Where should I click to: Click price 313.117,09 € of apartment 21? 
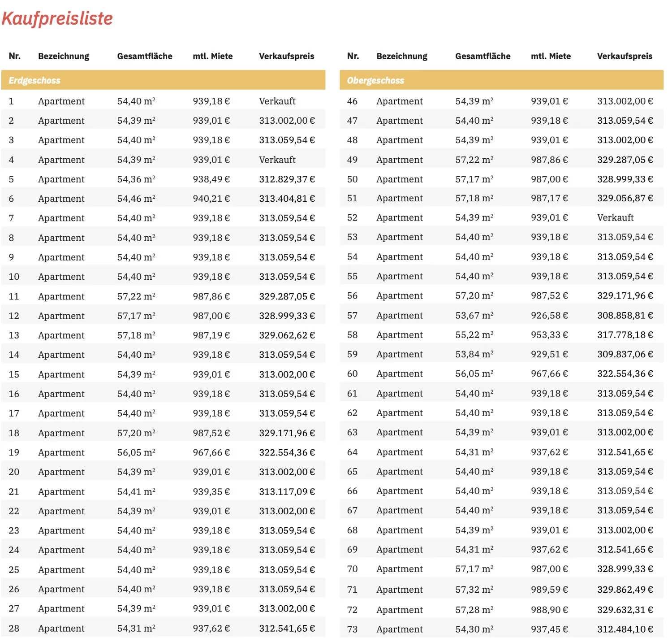tap(287, 492)
